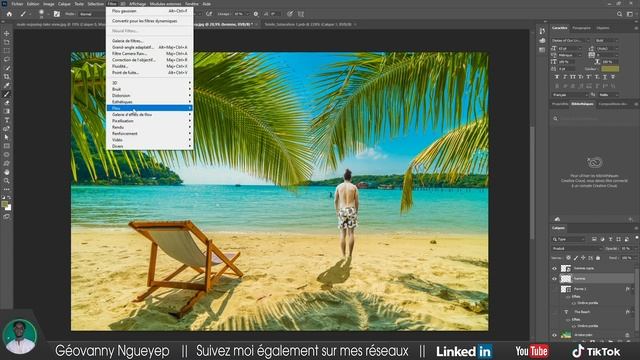Click the LinkedIn logo in banner

464,351
